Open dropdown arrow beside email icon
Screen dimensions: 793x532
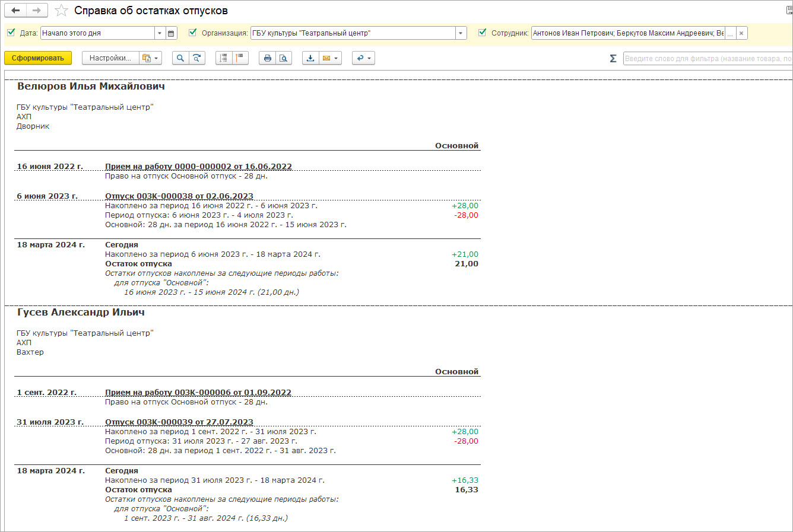337,58
